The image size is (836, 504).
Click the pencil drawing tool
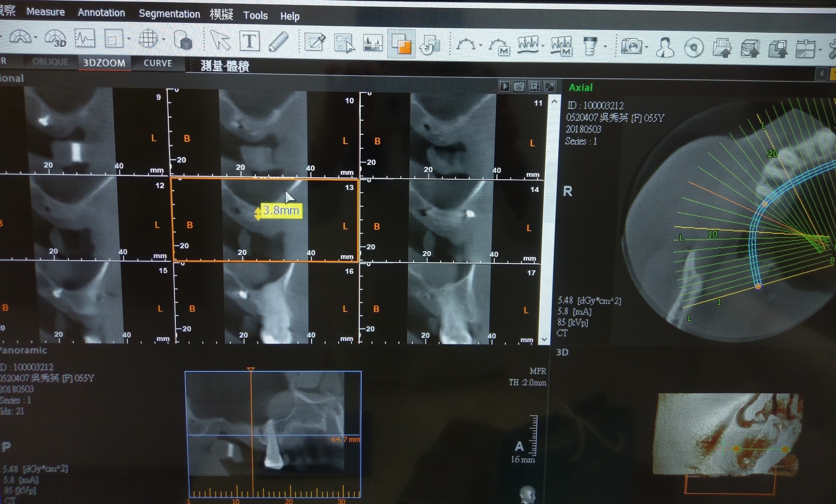(x=278, y=42)
